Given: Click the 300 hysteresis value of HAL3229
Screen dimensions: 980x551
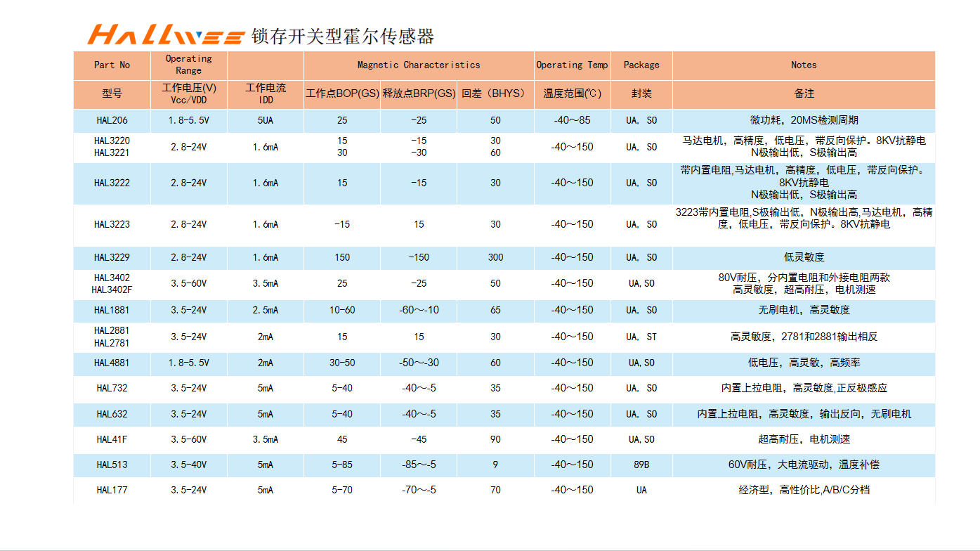Looking at the screenshot, I should [495, 257].
